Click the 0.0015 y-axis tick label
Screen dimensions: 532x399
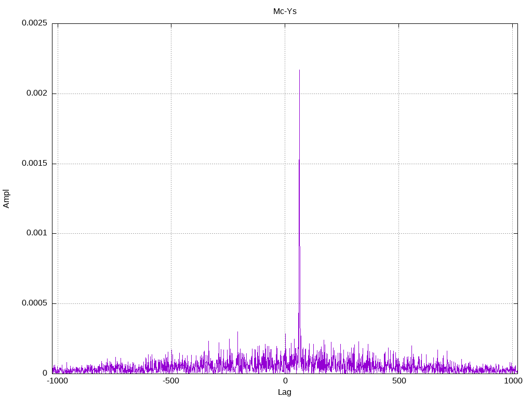pos(35,163)
